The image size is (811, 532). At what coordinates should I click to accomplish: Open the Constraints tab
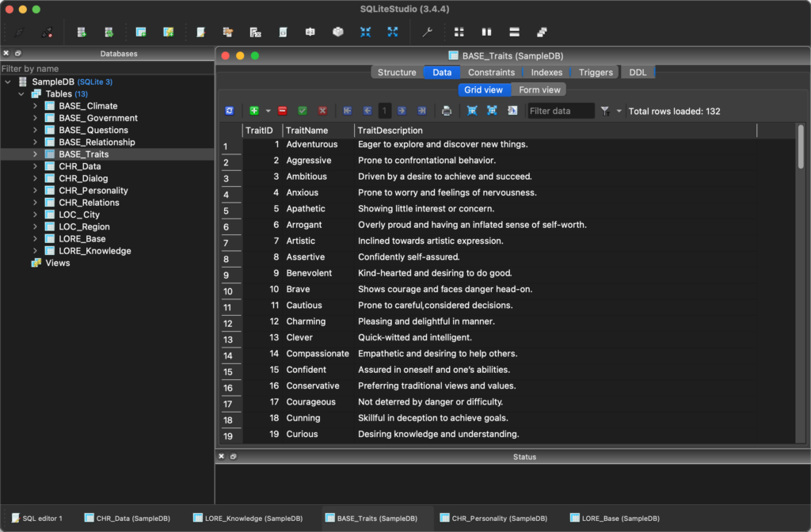(491, 72)
